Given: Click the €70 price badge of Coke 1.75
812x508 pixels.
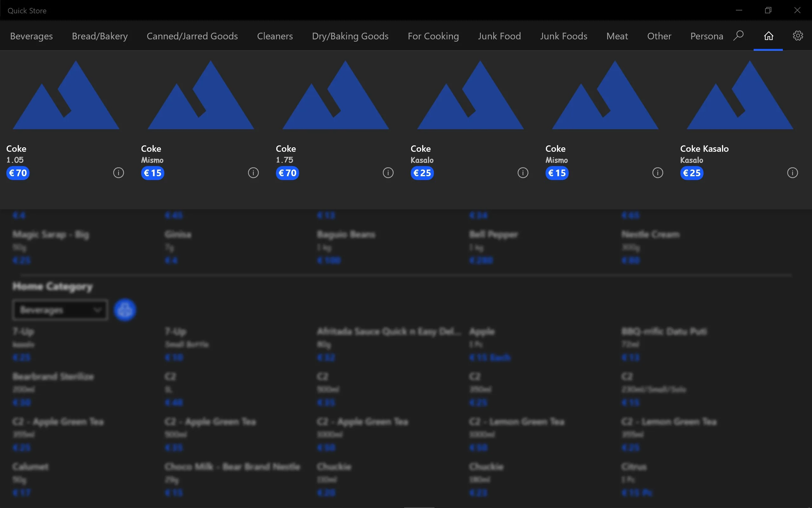Looking at the screenshot, I should pyautogui.click(x=287, y=173).
